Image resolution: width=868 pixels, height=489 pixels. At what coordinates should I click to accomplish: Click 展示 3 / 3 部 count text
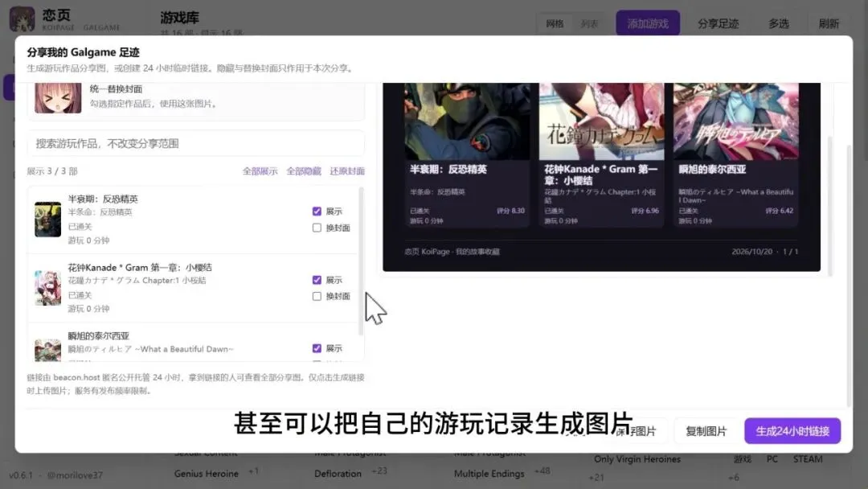(52, 171)
